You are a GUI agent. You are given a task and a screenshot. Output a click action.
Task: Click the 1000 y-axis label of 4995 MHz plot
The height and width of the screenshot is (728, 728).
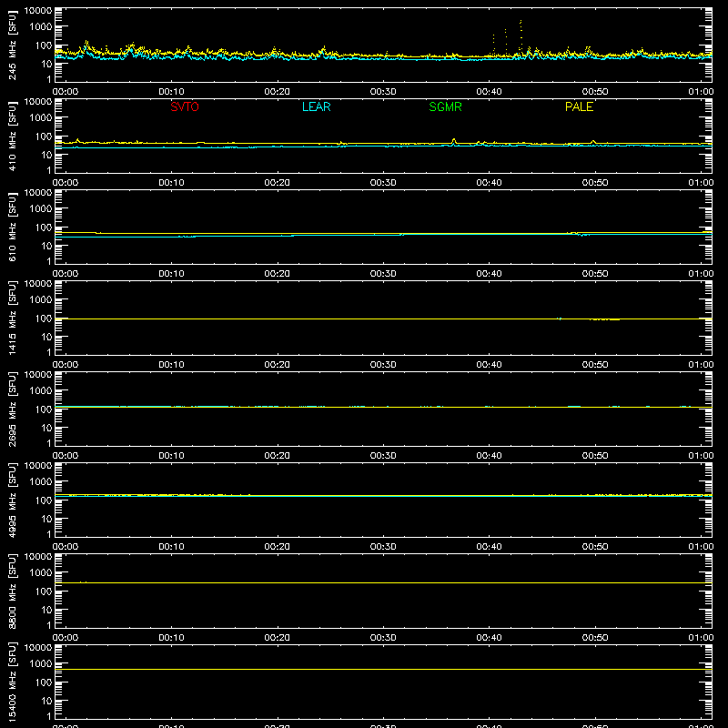[x=41, y=482]
